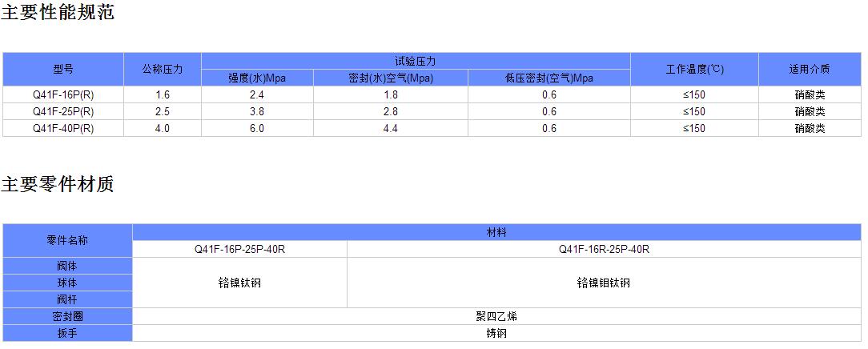Select the 扳手 part name cell

click(68, 333)
